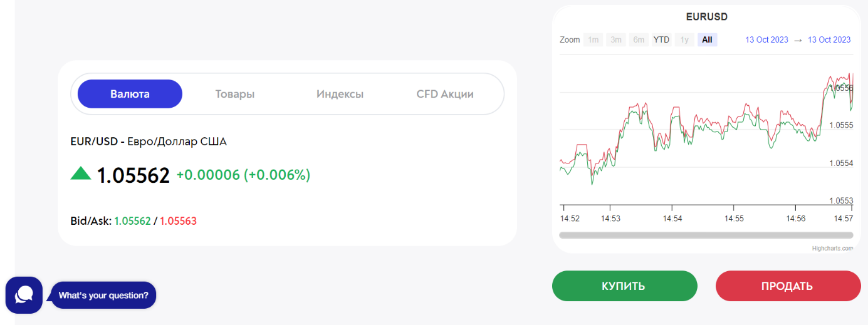Set chart zoom to 3m
868x325 pixels.
[x=616, y=40]
